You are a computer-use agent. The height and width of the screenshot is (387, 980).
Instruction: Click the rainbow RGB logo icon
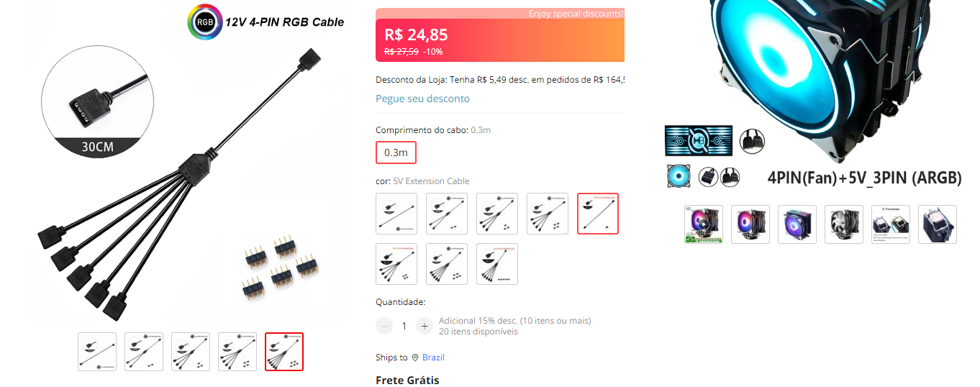(x=205, y=22)
